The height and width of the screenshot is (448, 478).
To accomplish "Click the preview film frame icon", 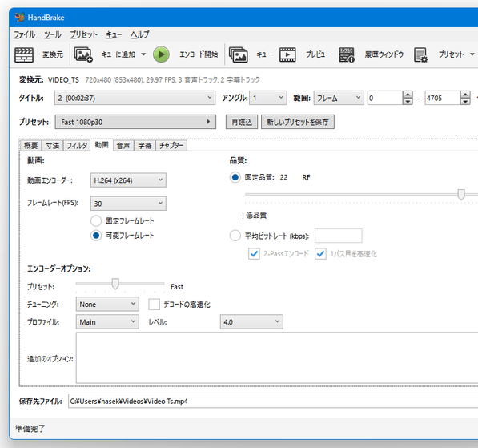I will [x=287, y=55].
